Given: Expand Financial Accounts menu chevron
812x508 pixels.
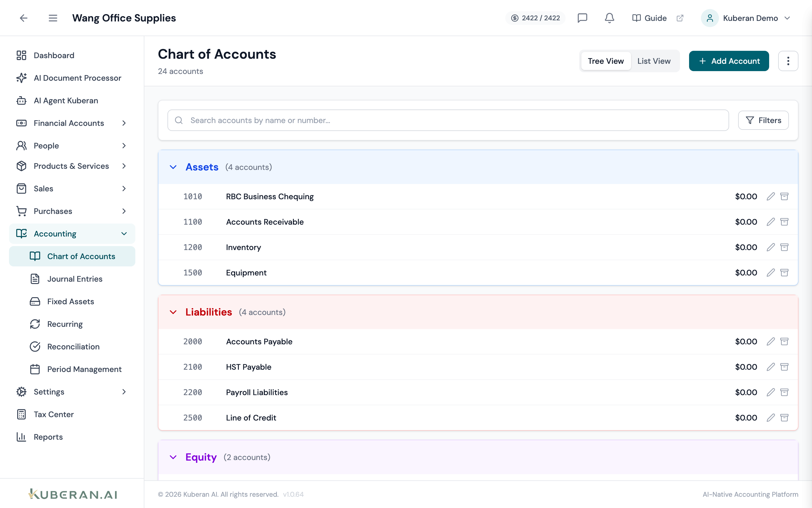Looking at the screenshot, I should (x=124, y=123).
